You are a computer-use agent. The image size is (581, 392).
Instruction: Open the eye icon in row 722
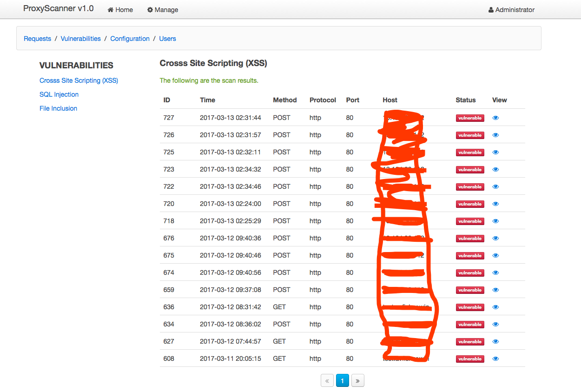click(x=495, y=187)
